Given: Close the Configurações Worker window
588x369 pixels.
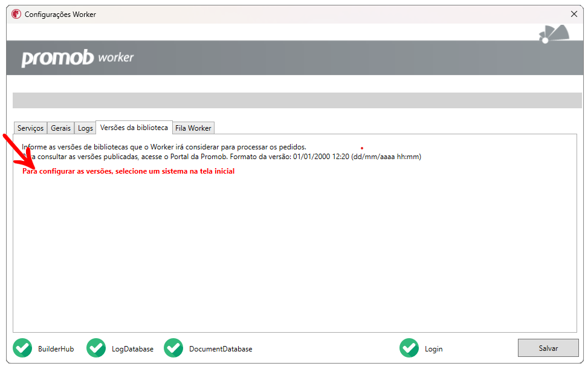Looking at the screenshot, I should tap(573, 15).
